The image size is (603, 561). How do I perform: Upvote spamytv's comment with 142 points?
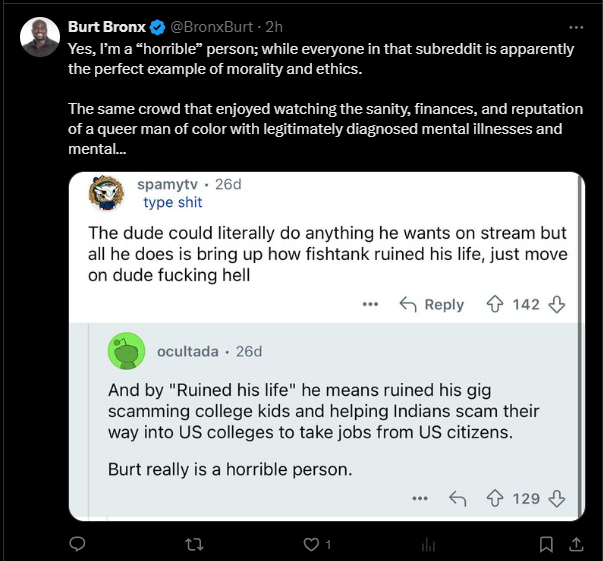(x=495, y=304)
